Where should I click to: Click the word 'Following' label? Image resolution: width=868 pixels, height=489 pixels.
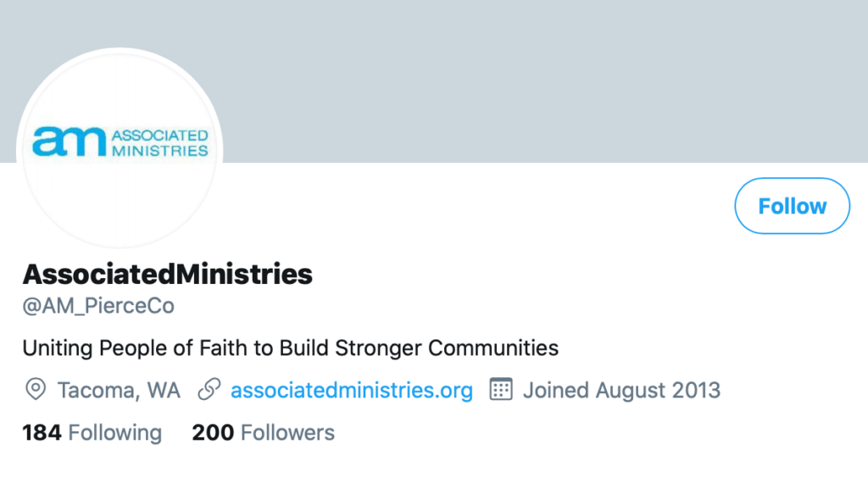tap(114, 433)
